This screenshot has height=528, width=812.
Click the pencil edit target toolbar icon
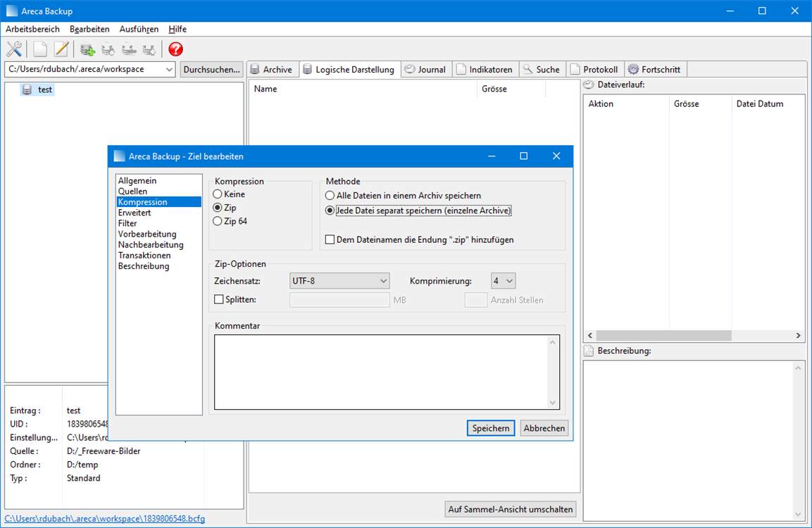tap(62, 49)
